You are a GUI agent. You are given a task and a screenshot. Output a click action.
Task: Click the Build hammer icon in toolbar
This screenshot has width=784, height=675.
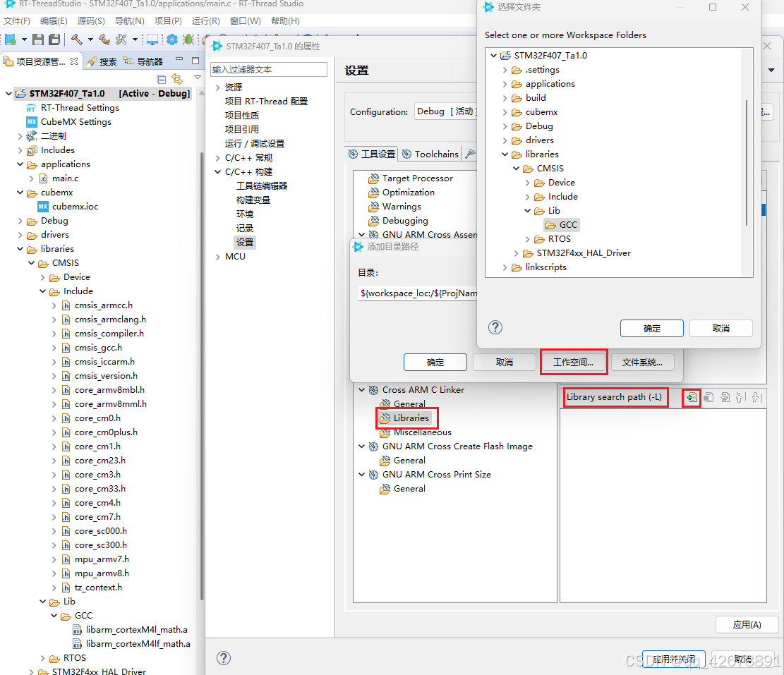pyautogui.click(x=76, y=39)
